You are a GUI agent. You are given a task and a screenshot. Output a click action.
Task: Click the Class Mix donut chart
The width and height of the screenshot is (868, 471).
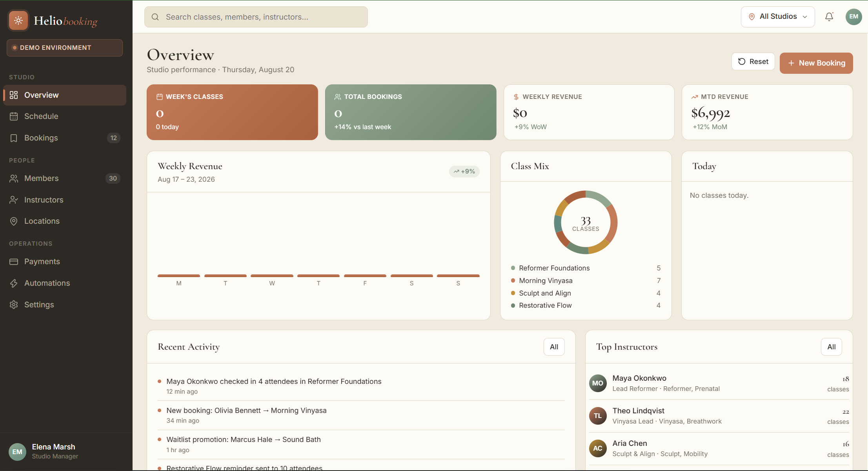point(586,222)
